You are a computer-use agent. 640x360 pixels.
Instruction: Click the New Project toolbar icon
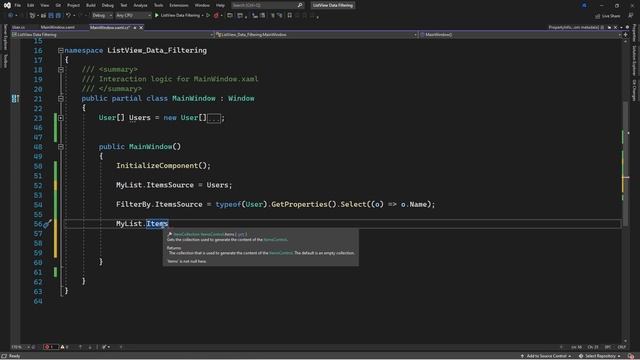click(x=32, y=16)
